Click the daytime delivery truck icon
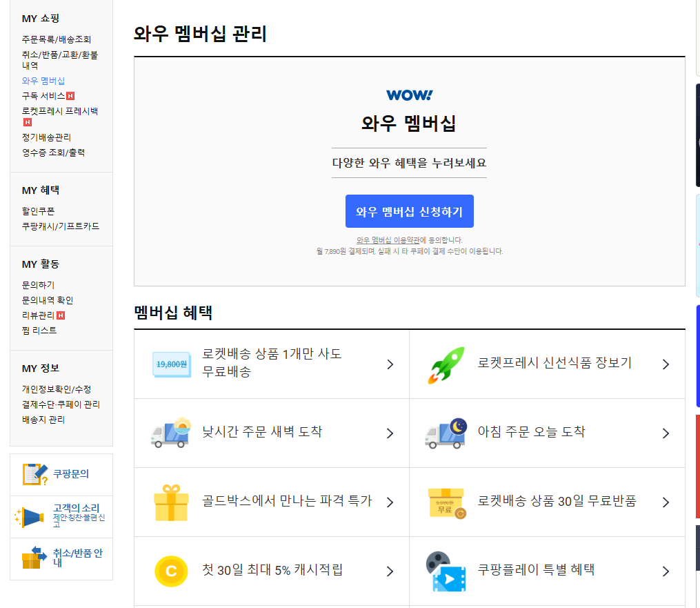The image size is (700, 608). tap(171, 433)
